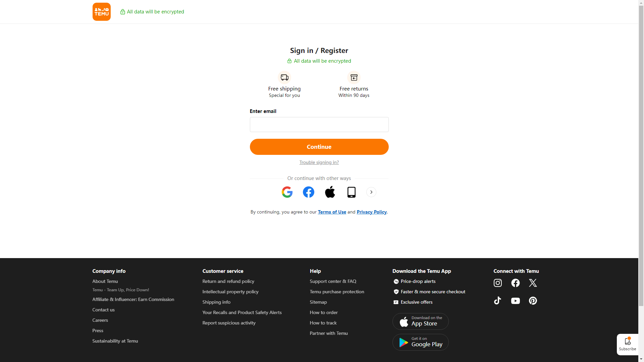Open Temu's Pinterest icon

pos(533,301)
